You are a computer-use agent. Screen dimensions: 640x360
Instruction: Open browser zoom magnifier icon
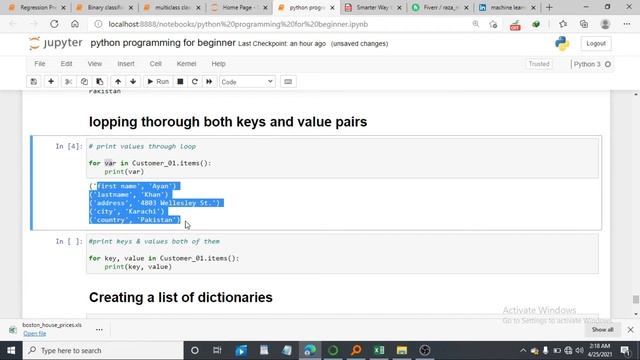point(476,24)
